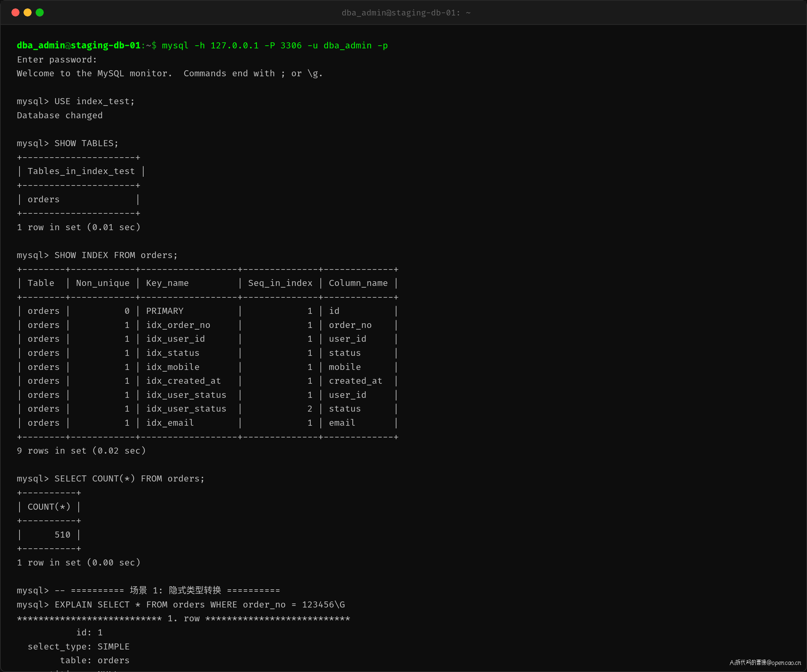Click the COUNT(*) result header
Image resolution: width=807 pixels, height=672 pixels.
click(x=49, y=507)
